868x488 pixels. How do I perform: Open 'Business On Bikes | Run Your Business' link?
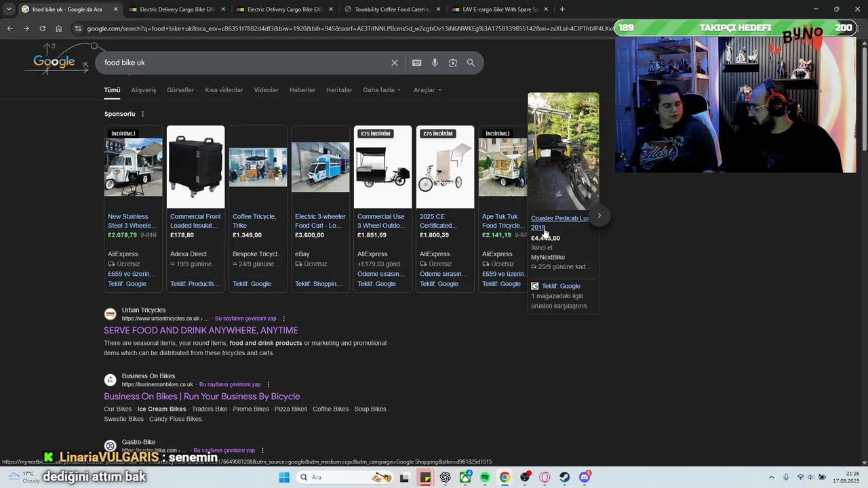[x=202, y=396]
